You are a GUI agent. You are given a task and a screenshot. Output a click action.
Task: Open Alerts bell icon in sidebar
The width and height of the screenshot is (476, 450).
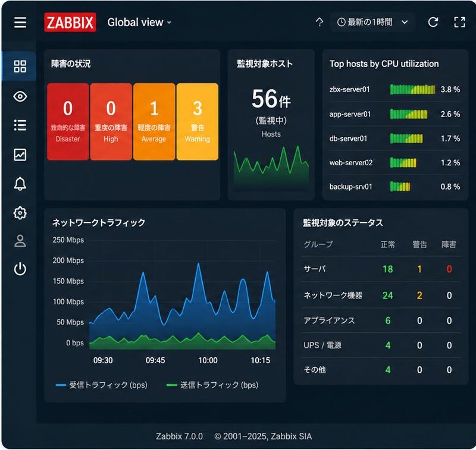20,184
